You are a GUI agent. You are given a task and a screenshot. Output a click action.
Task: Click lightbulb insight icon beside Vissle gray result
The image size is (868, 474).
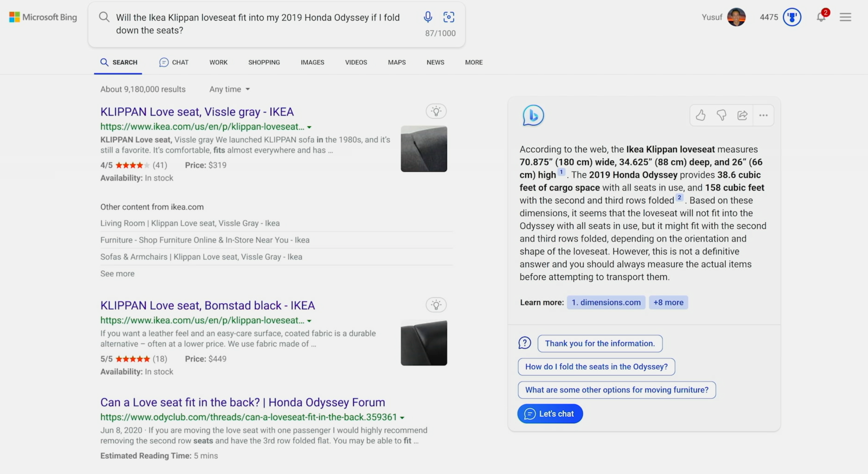click(x=436, y=111)
